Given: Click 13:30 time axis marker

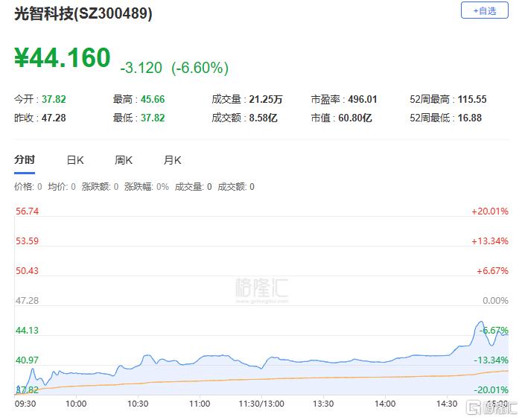Looking at the screenshot, I should 323,404.
